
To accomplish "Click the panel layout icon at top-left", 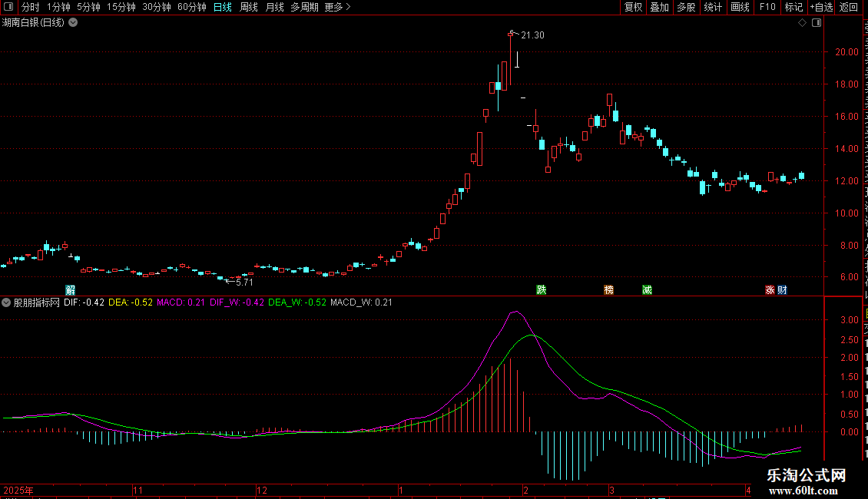I will pos(8,7).
